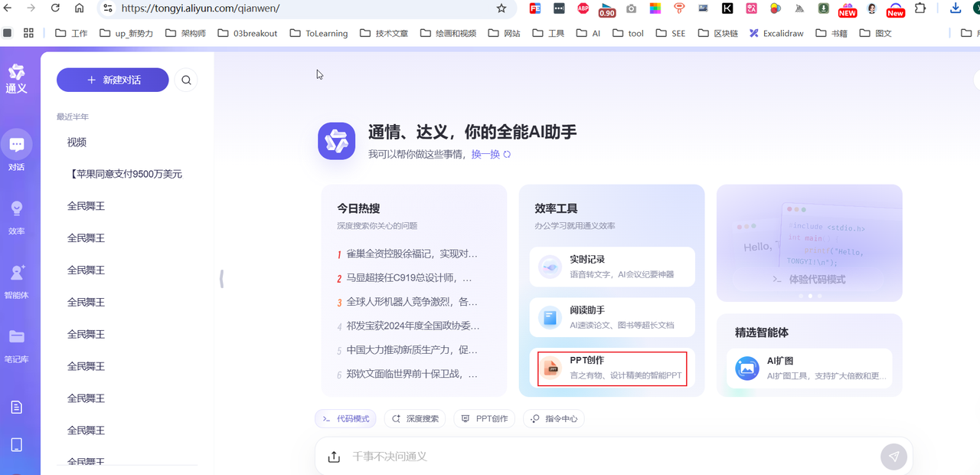Click the document icon below 笔记库

click(x=16, y=407)
